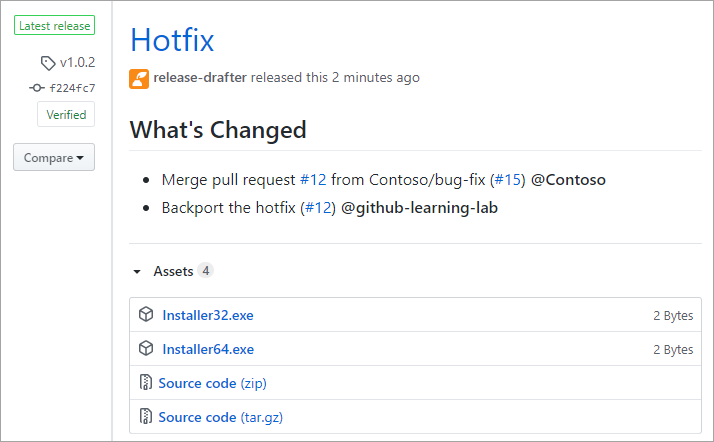Click the commit icon beside f224fc7

tap(37, 88)
